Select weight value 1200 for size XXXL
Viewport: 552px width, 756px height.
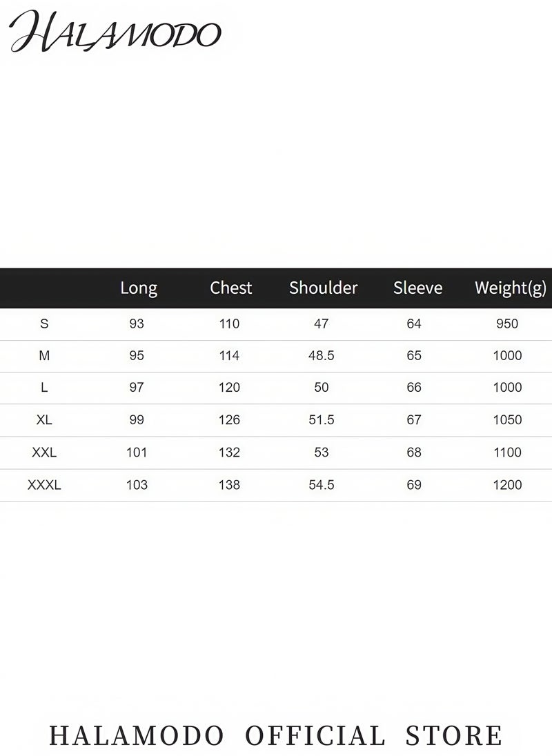tap(507, 484)
